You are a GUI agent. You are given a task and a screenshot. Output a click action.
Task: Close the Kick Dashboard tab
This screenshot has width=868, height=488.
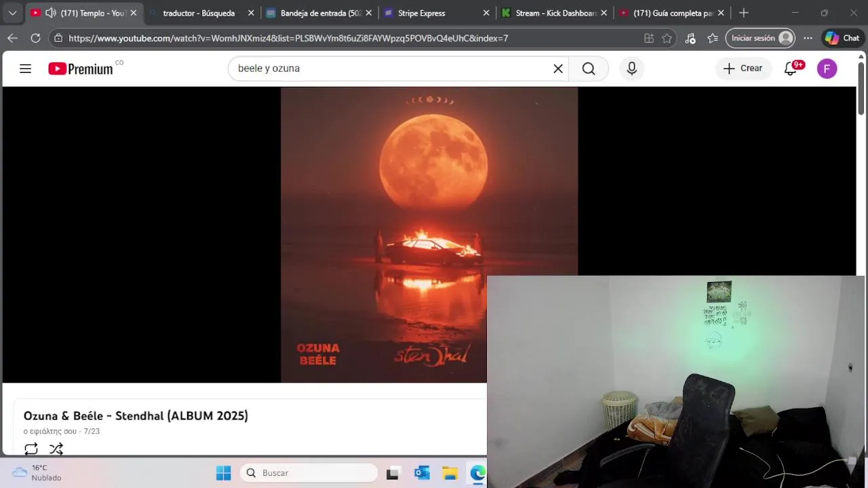(604, 13)
